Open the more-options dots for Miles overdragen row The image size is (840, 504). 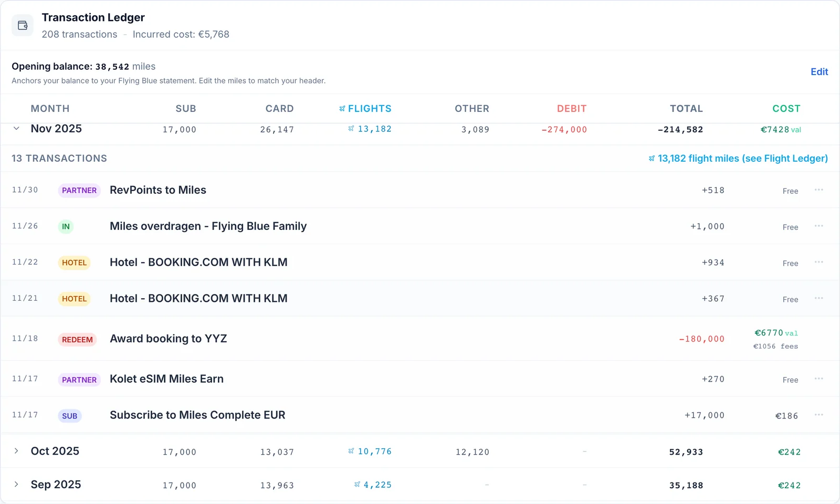(x=818, y=226)
